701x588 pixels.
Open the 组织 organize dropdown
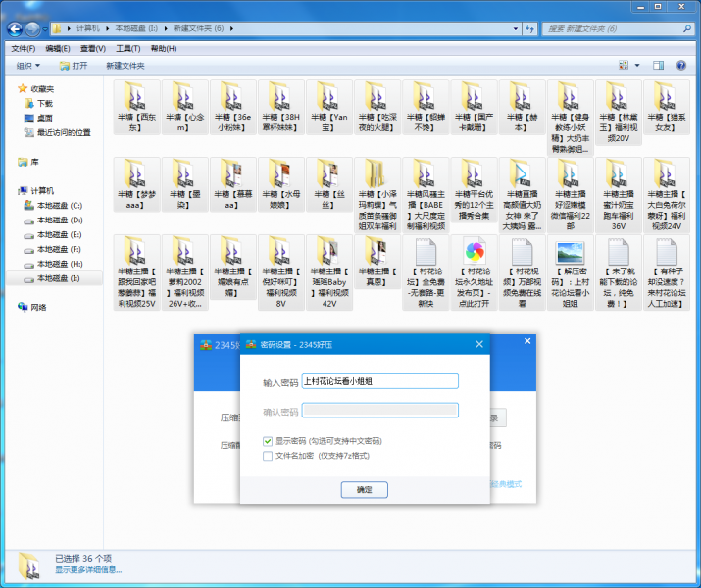tap(27, 66)
